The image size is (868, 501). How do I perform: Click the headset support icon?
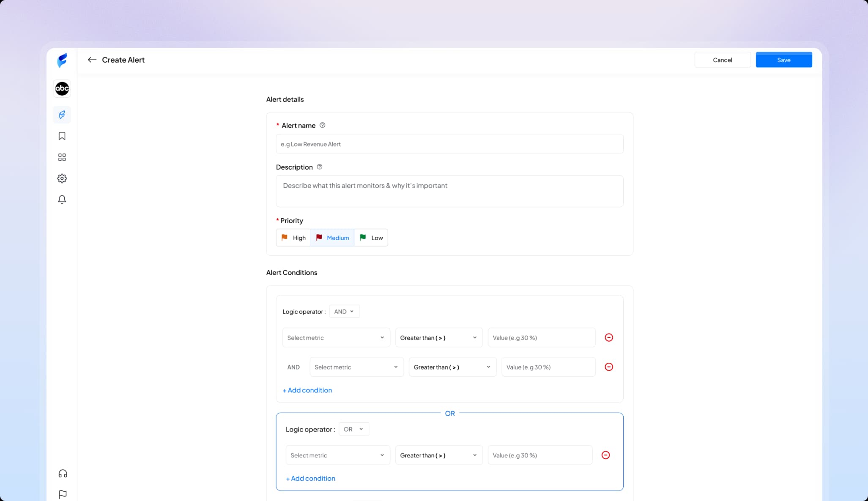point(62,473)
